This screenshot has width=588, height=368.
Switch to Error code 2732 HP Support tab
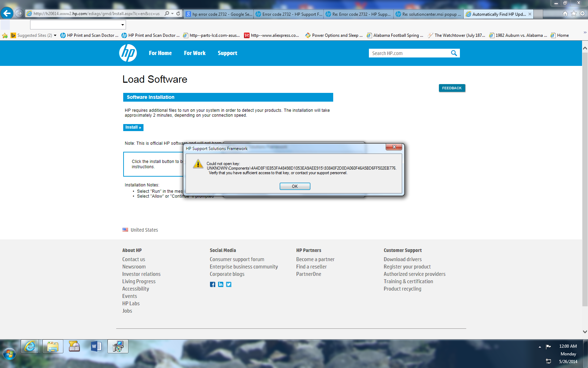(289, 14)
